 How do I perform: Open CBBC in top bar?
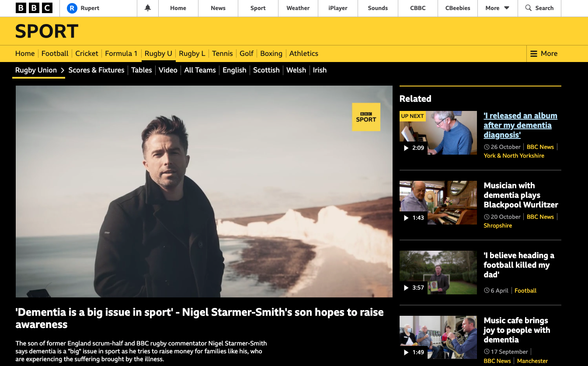[418, 8]
